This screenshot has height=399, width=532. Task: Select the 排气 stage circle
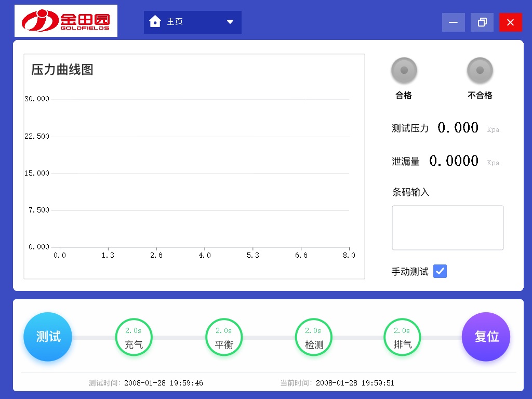coord(402,337)
